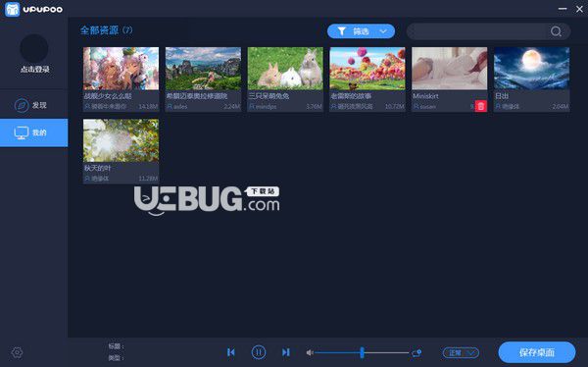
Task: Click the profile avatar circle
Action: pos(33,48)
